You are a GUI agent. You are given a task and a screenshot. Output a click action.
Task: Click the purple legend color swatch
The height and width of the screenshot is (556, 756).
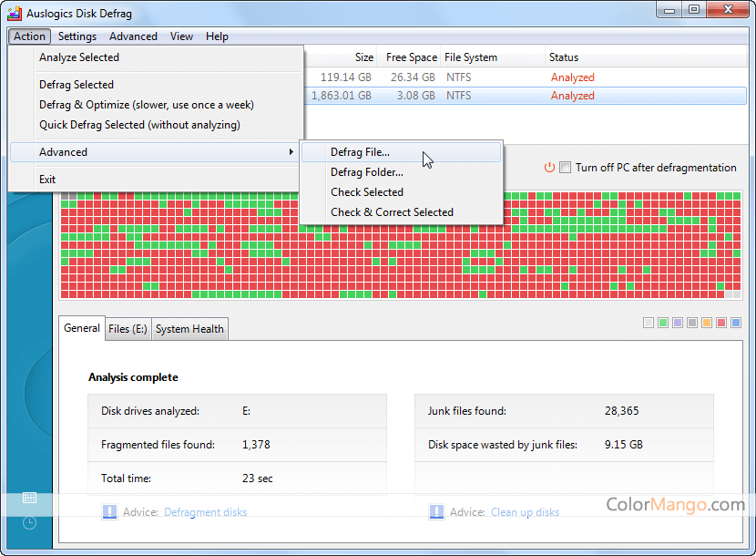pyautogui.click(x=678, y=323)
